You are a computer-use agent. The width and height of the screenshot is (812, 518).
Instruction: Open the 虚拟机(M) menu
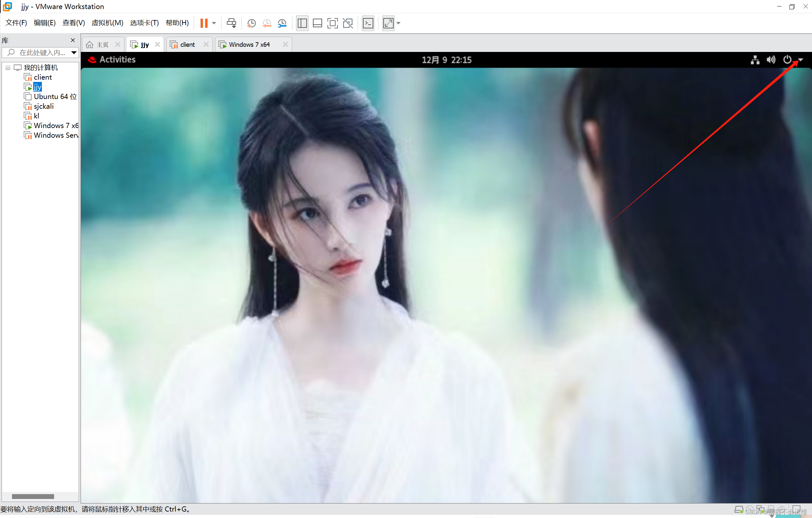pyautogui.click(x=107, y=23)
